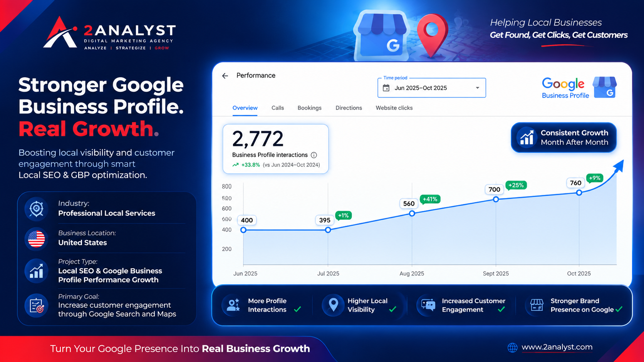Screen dimensions: 644x362
Task: Click the Consistent Growth bar chart icon
Action: tap(527, 137)
